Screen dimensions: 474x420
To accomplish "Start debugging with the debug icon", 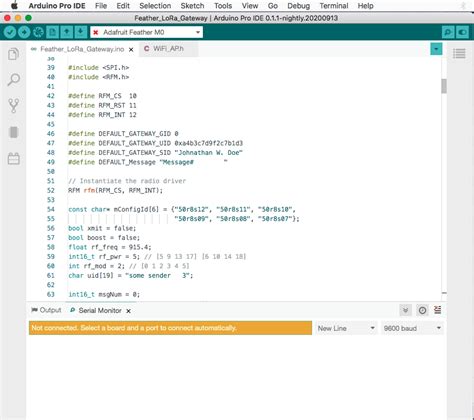I will coord(38,32).
